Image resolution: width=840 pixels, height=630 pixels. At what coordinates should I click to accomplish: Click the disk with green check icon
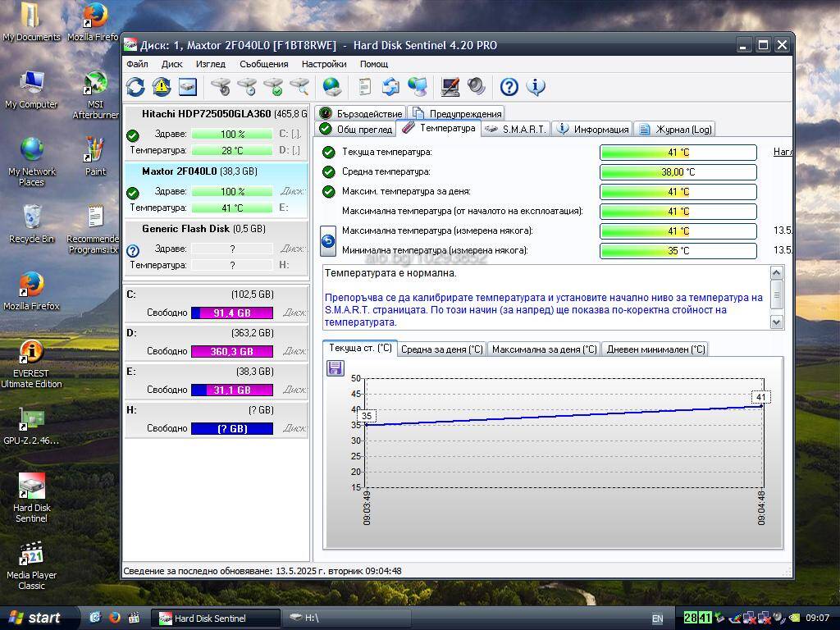(273, 87)
